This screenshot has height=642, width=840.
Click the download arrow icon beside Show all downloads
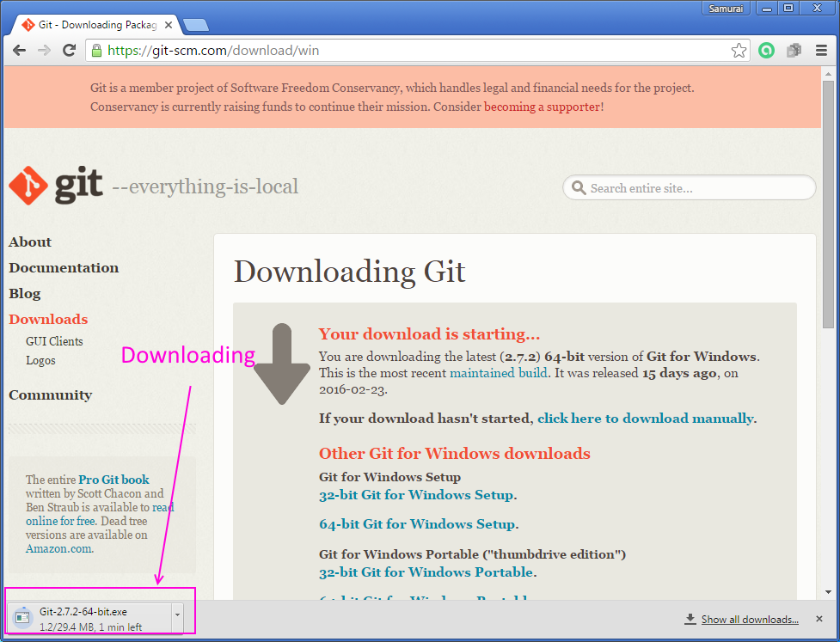[x=690, y=619]
